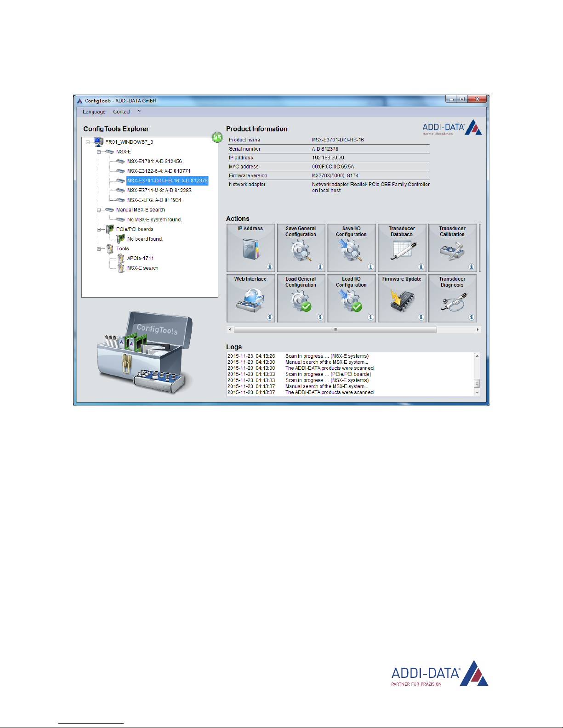The image size is (563, 728).
Task: Click the Logs scrollbar up arrow
Action: click(477, 356)
